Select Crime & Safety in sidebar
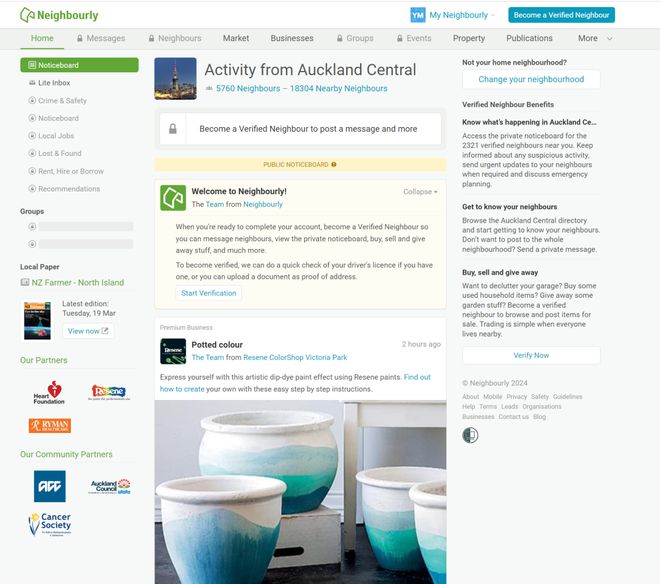660x584 pixels. click(x=62, y=101)
